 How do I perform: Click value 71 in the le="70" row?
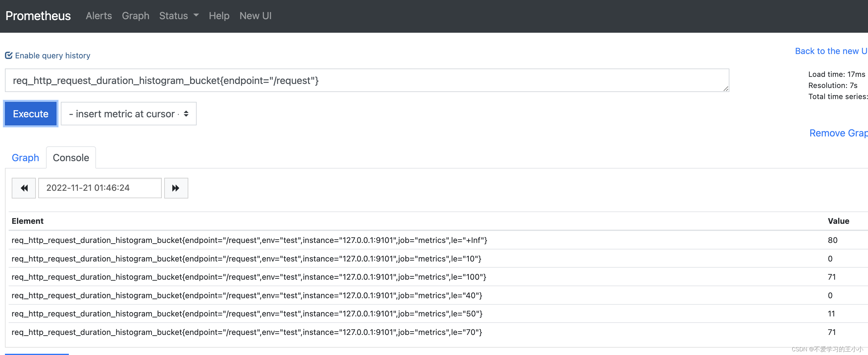(x=832, y=332)
